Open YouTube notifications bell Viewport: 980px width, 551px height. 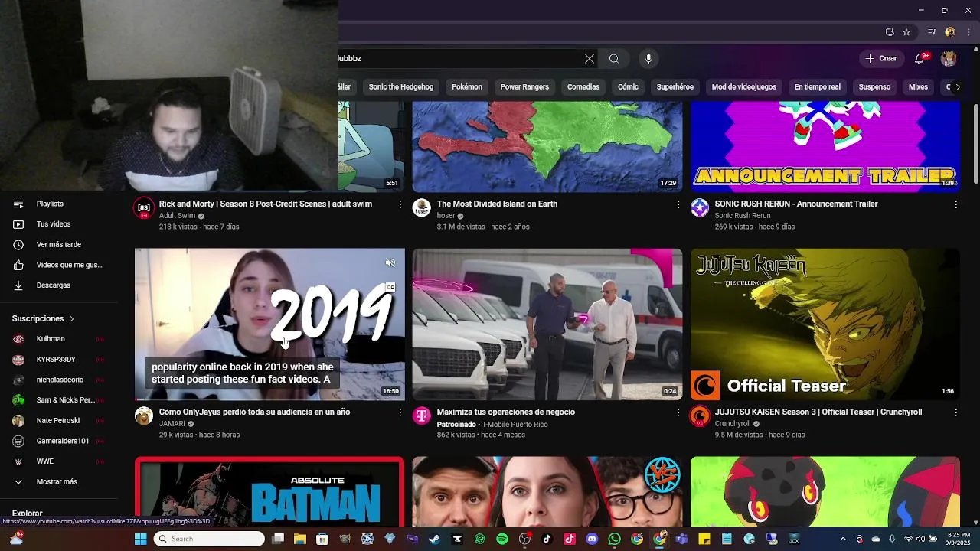tap(920, 59)
